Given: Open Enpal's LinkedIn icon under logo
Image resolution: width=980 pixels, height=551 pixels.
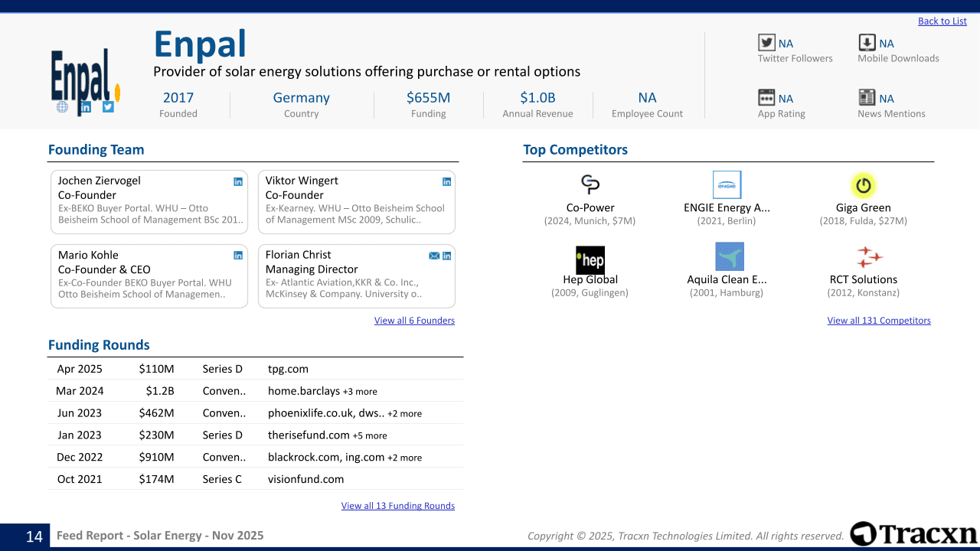Looking at the screenshot, I should coord(86,107).
